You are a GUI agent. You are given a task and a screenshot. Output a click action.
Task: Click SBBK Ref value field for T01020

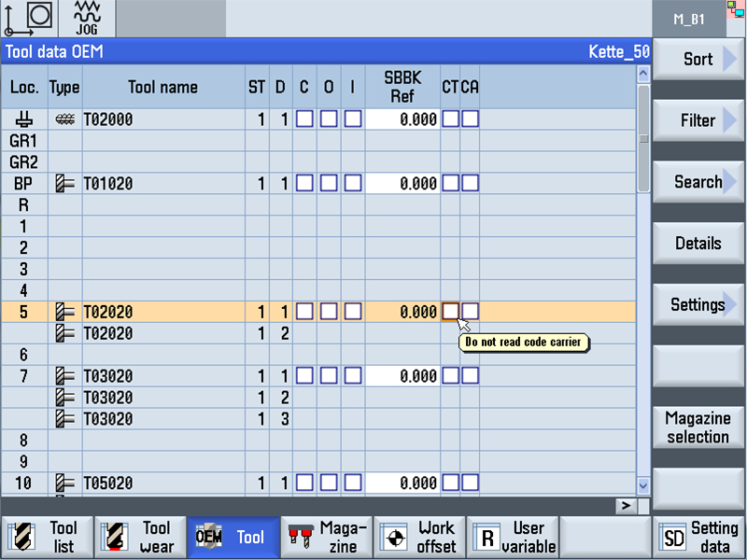(x=402, y=184)
